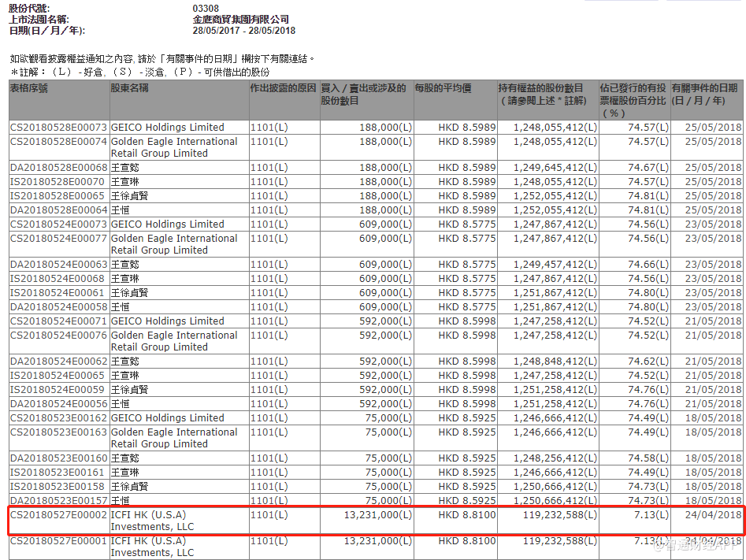Screen dimensions: 746x560
Task: Click HKD 8.8100 in row CS20180527E00002
Action: pyautogui.click(x=467, y=515)
